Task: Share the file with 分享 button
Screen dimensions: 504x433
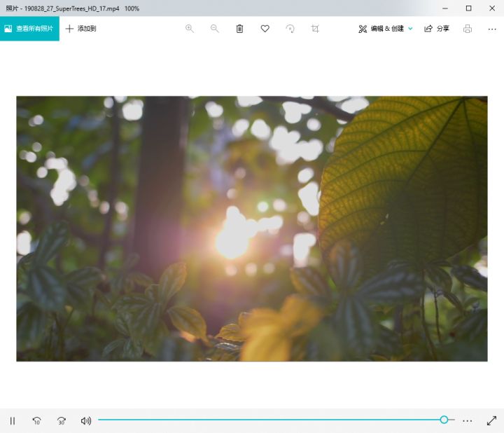Action: coord(437,29)
